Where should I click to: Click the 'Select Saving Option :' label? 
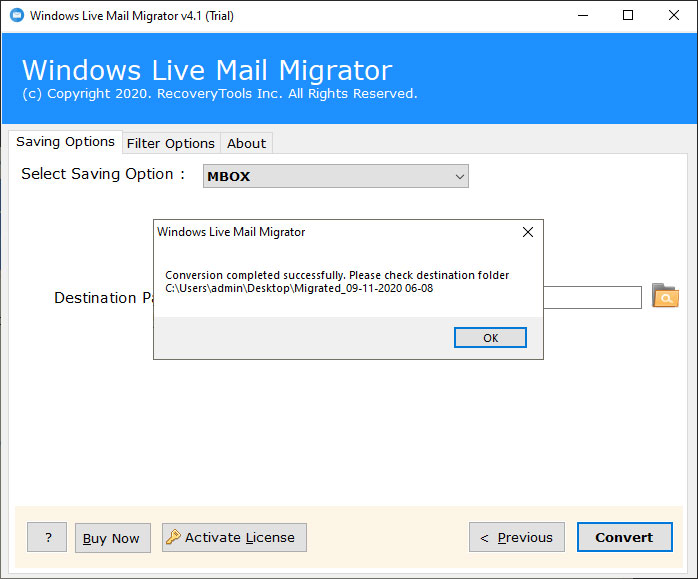[x=103, y=174]
